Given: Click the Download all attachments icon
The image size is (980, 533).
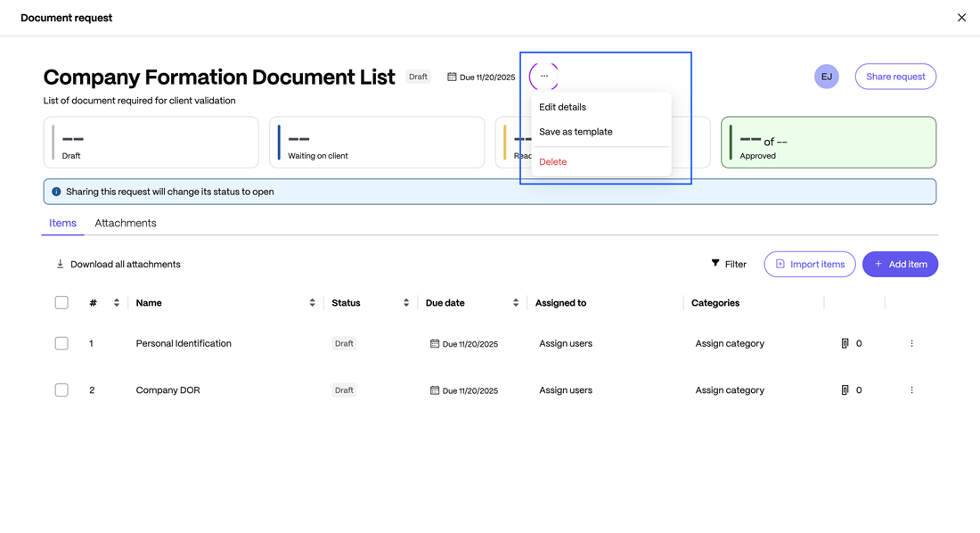Looking at the screenshot, I should 60,264.
